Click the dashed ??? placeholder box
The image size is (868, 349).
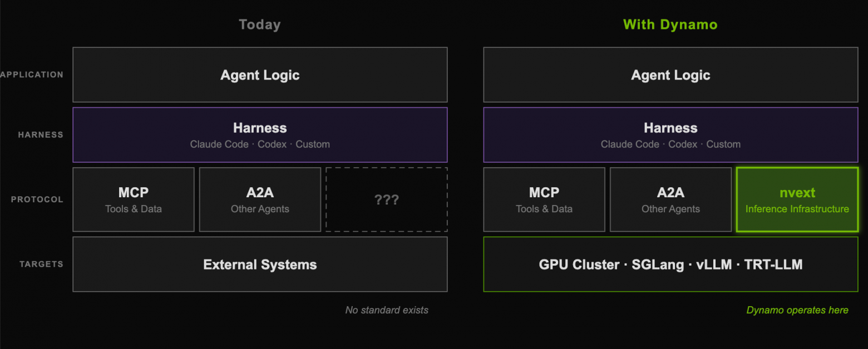[387, 200]
